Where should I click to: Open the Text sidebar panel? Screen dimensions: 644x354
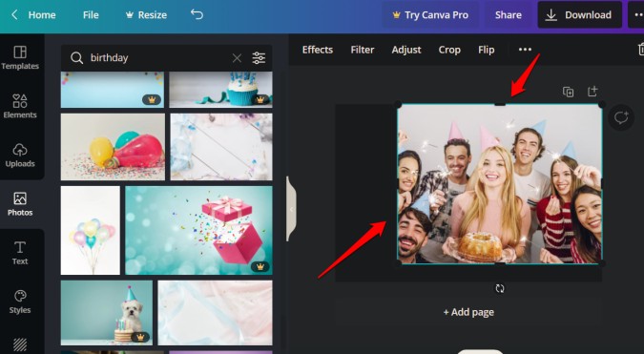tap(20, 253)
